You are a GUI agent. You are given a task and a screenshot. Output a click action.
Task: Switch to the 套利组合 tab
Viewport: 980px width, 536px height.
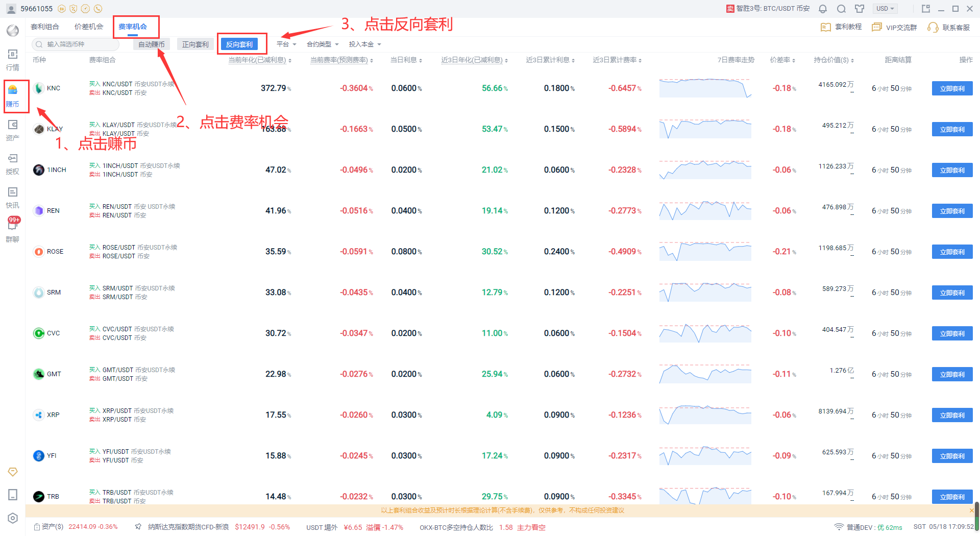click(x=45, y=27)
